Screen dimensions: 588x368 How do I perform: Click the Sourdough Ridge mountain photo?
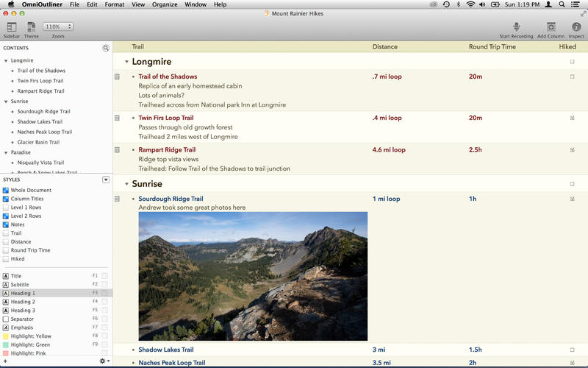coord(253,276)
